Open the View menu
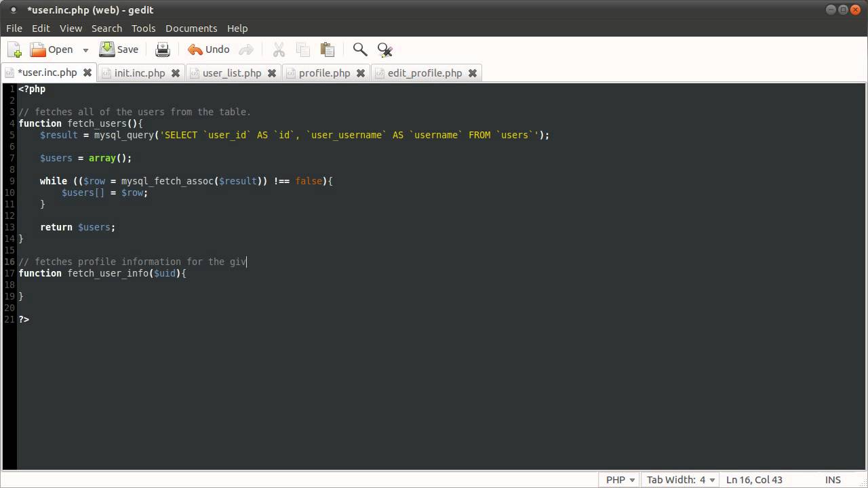 coord(71,28)
